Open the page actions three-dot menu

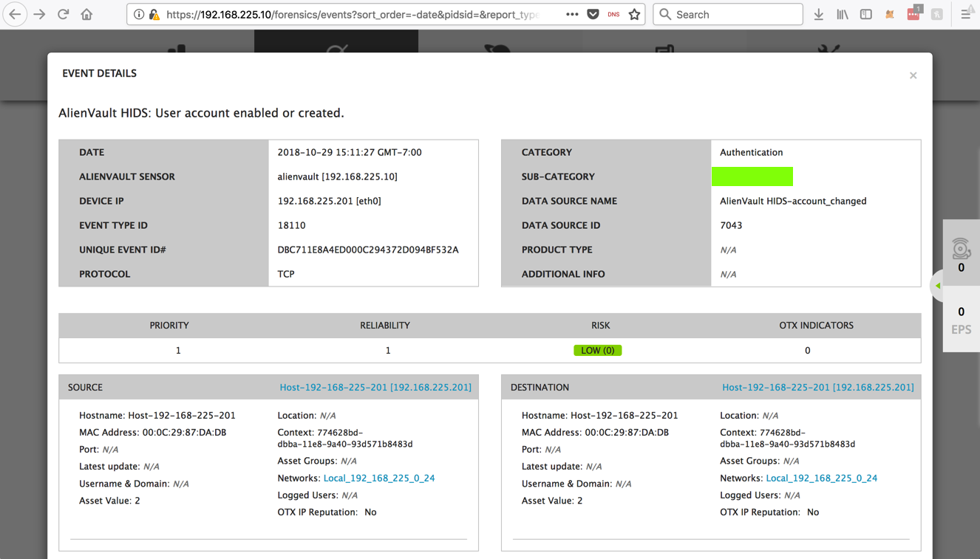[x=572, y=14]
